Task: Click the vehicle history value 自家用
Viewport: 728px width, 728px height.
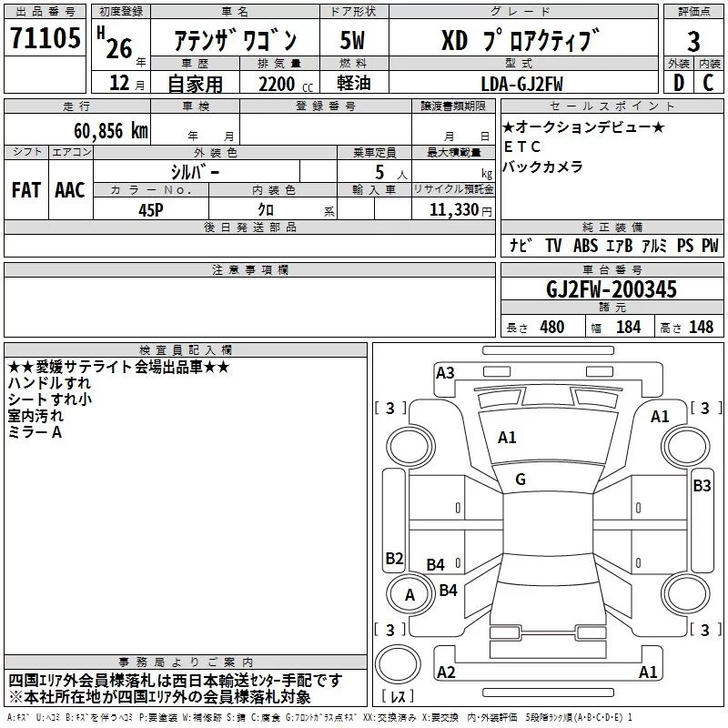Action: [x=195, y=84]
